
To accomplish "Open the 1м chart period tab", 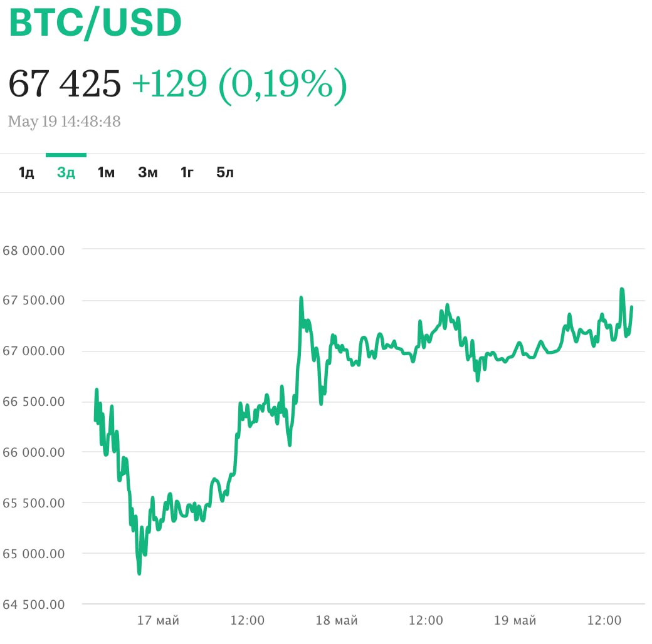I will (106, 172).
